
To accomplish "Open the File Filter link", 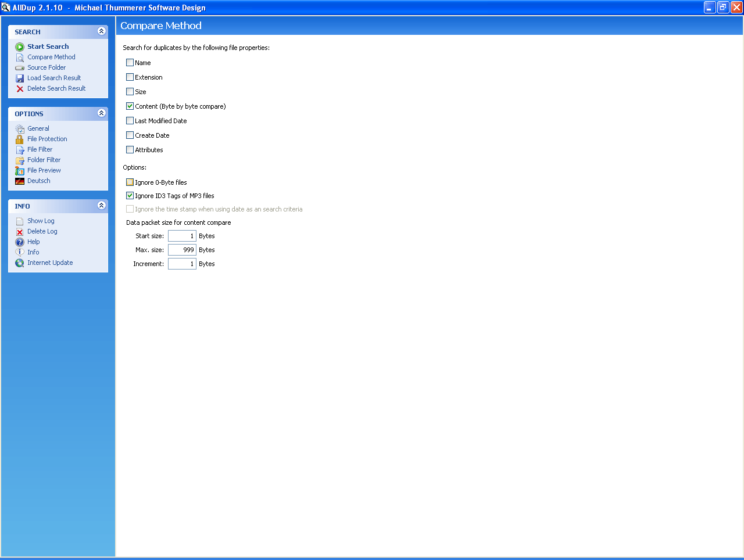I will coord(40,149).
